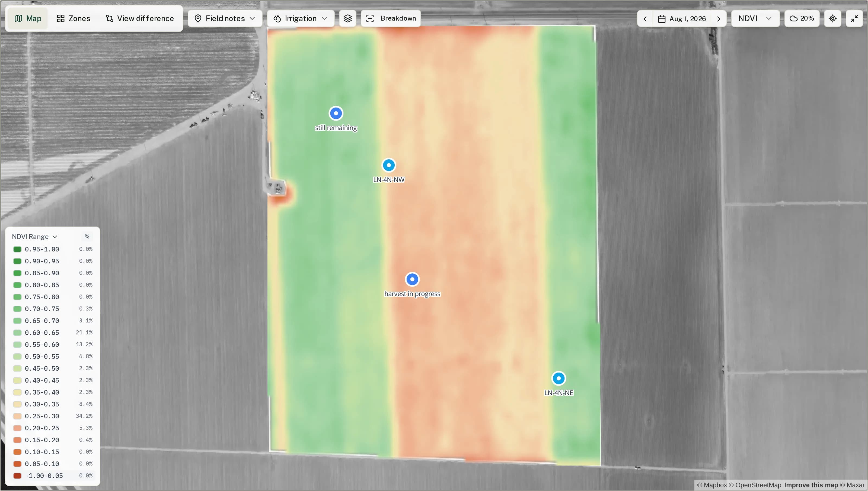868x491 pixels.
Task: Collapse fullscreen with the minimize arrows icon
Action: coord(854,18)
